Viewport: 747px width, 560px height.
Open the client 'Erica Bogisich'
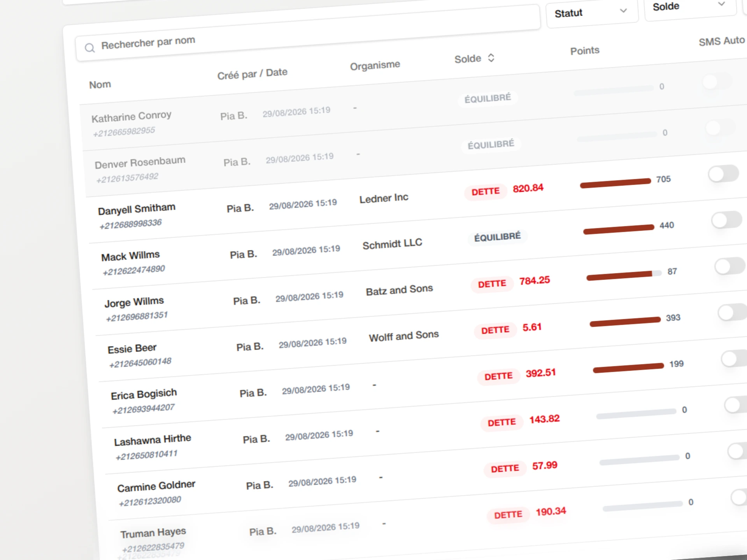pos(144,394)
